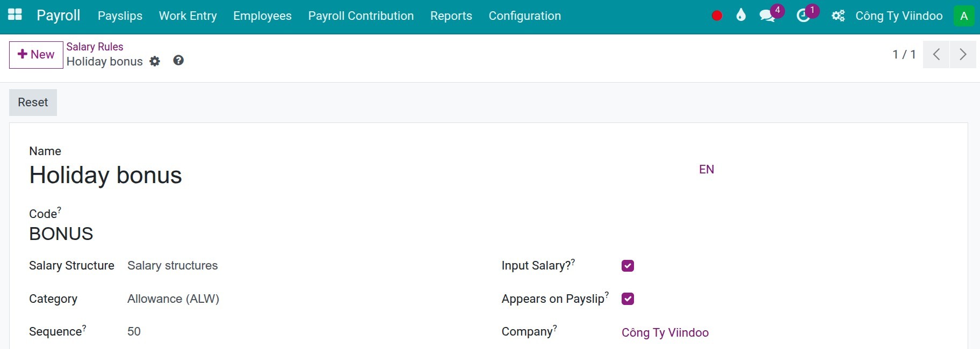Go back to Salary Rules breadcrumb
The image size is (980, 349).
click(95, 47)
